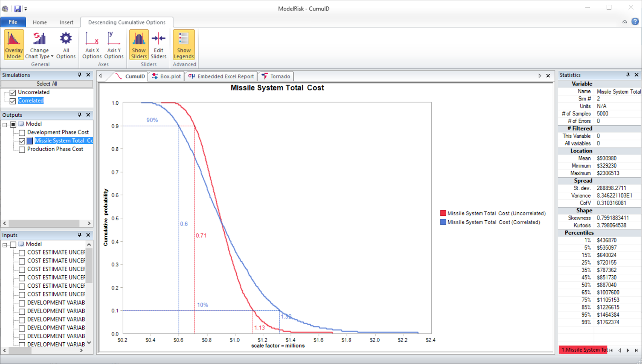Screen dimensions: 642x364
Task: Open the Edit Sliders tool
Action: tap(158, 44)
